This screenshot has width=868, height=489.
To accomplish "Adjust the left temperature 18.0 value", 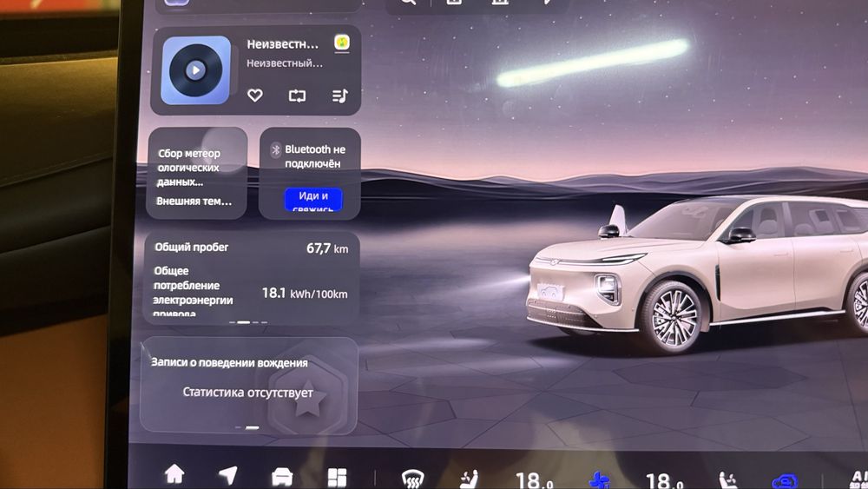I will (x=534, y=480).
